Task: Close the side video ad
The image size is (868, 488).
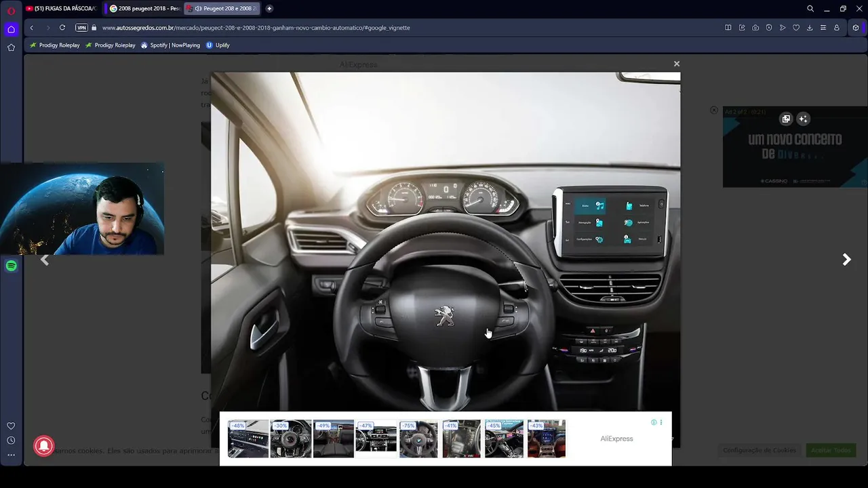Action: 713,110
